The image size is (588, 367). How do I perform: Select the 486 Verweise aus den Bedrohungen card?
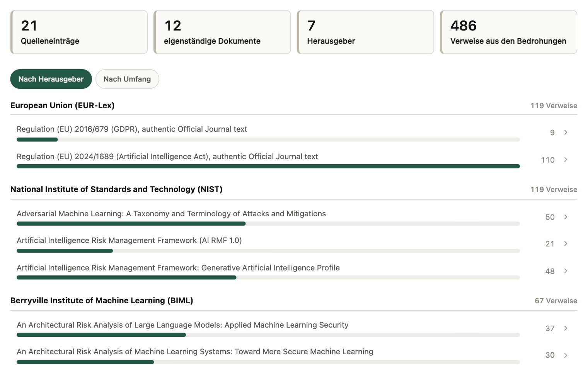tap(508, 32)
